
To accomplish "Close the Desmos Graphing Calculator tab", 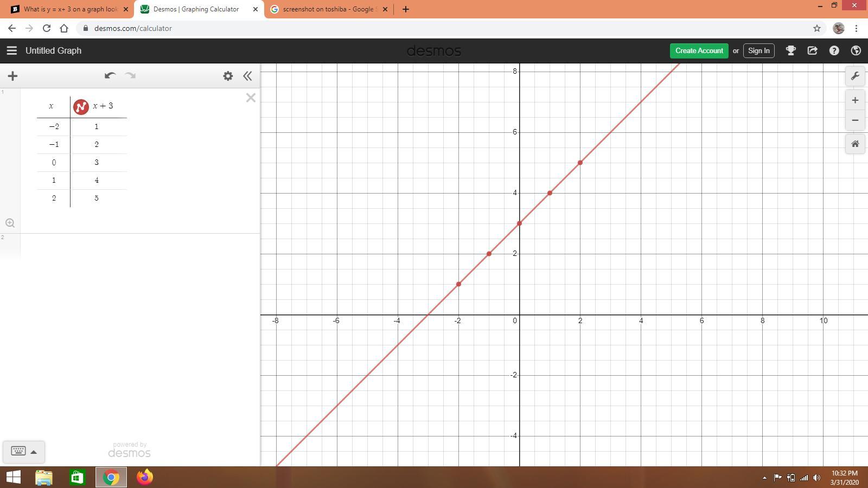I will (x=255, y=9).
